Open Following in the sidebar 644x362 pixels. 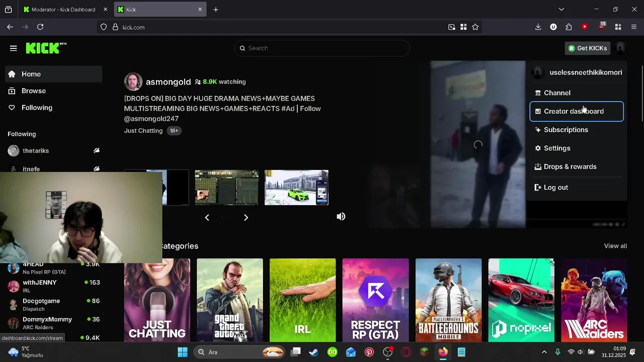pos(54,108)
